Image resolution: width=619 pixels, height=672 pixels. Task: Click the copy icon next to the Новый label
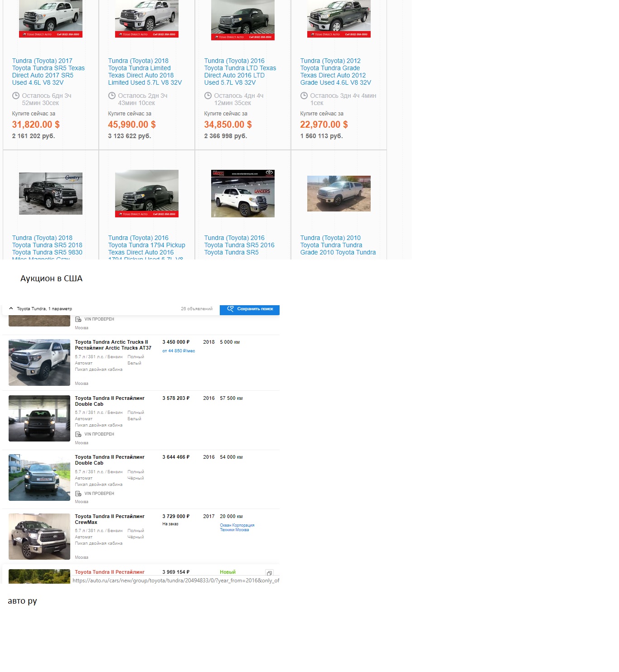coord(269,573)
